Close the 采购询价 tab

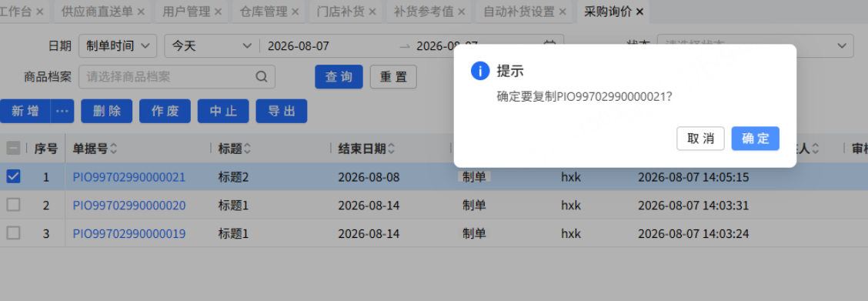[x=639, y=12]
